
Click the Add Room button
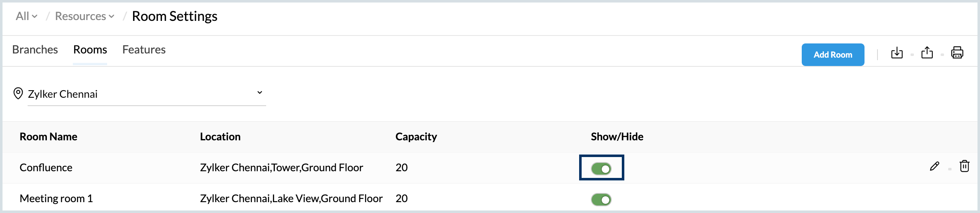point(833,55)
